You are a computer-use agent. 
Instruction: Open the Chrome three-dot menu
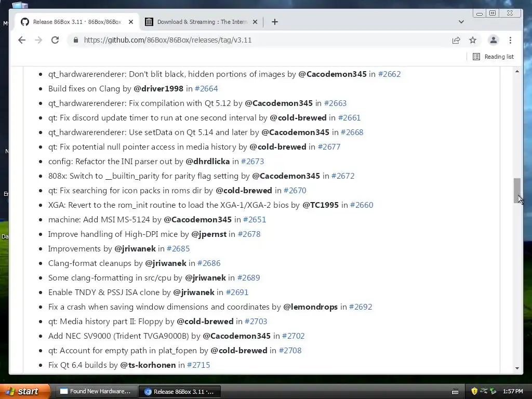[x=510, y=40]
